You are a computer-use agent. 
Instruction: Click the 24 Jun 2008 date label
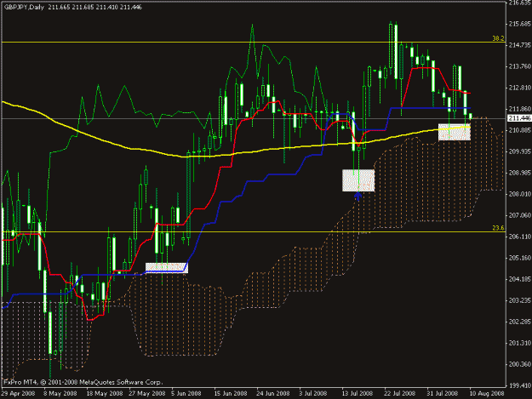tap(273, 394)
